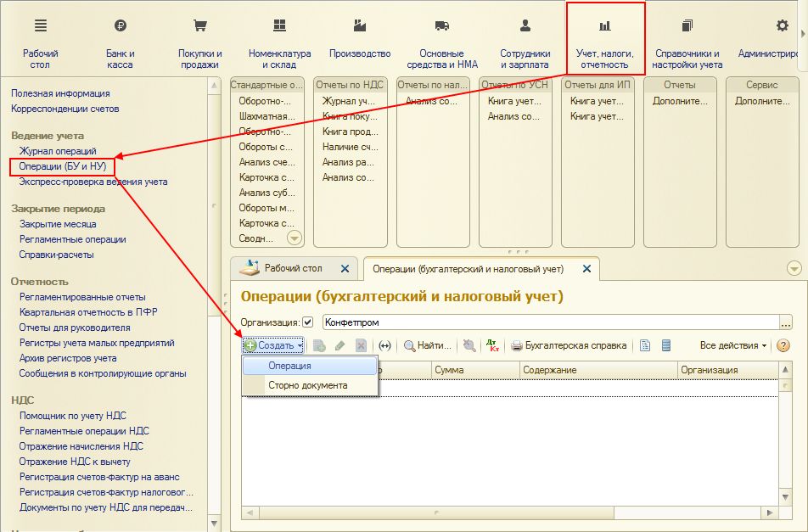Open Закрытие месяца link
Screen dimensions: 808x532
point(58,224)
